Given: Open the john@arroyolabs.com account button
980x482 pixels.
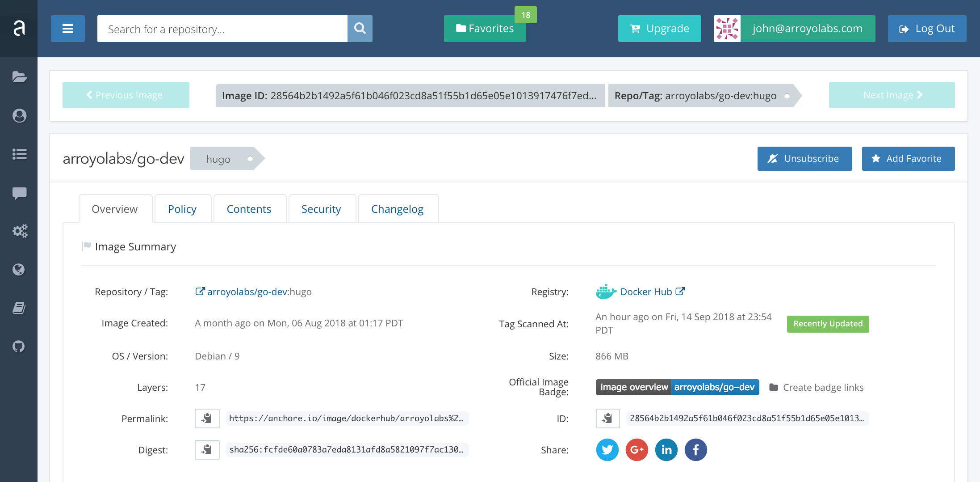Looking at the screenshot, I should coord(808,29).
